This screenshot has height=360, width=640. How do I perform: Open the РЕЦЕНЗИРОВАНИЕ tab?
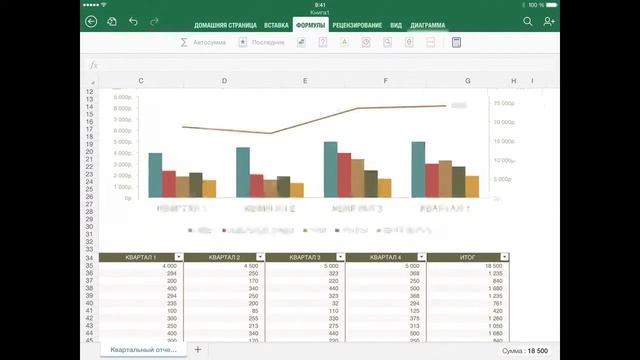(357, 25)
